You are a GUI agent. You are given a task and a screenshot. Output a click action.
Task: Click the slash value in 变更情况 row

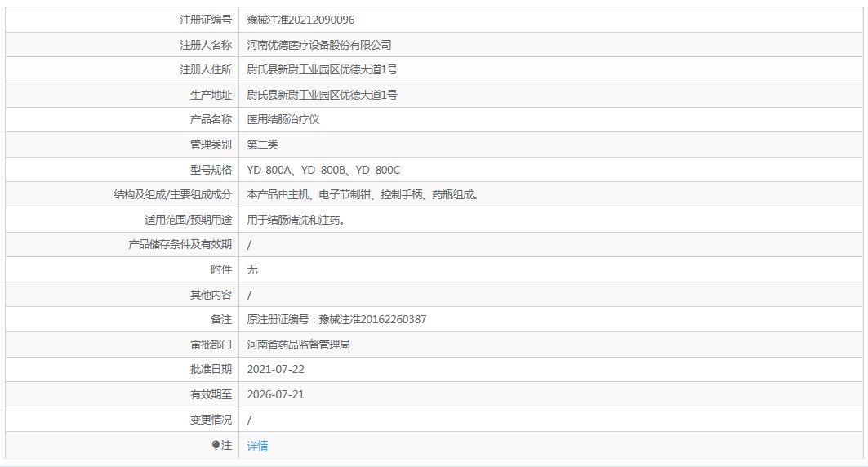pyautogui.click(x=249, y=420)
